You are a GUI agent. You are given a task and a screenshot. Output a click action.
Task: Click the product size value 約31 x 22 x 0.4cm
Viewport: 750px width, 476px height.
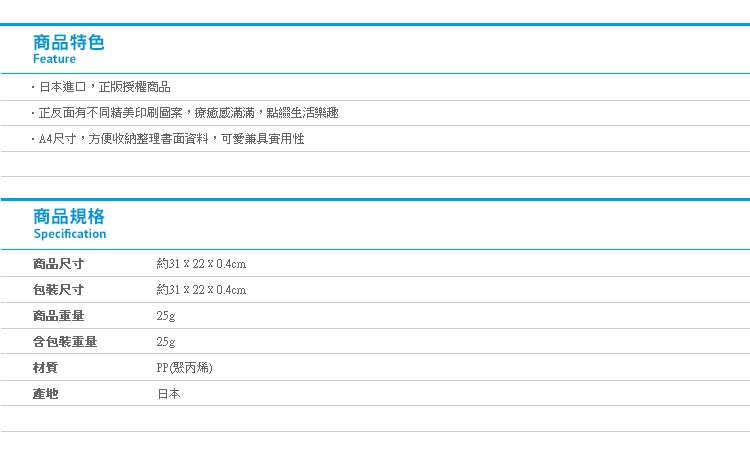pos(201,264)
